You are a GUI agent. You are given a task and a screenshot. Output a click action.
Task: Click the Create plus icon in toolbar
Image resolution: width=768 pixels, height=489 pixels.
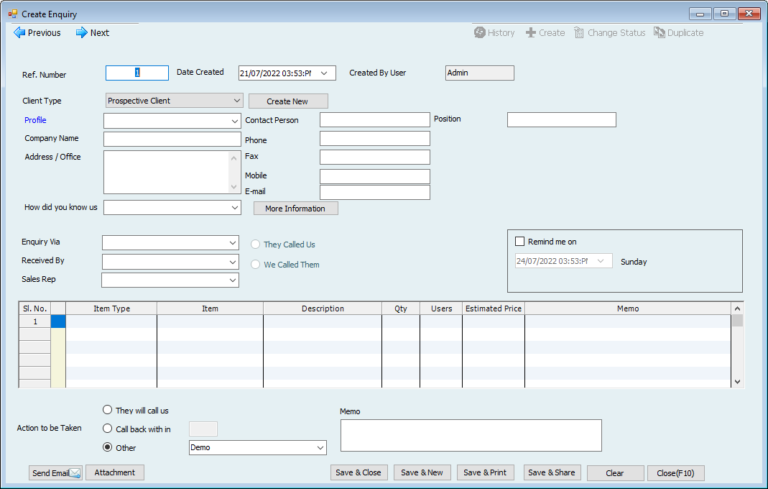545,33
